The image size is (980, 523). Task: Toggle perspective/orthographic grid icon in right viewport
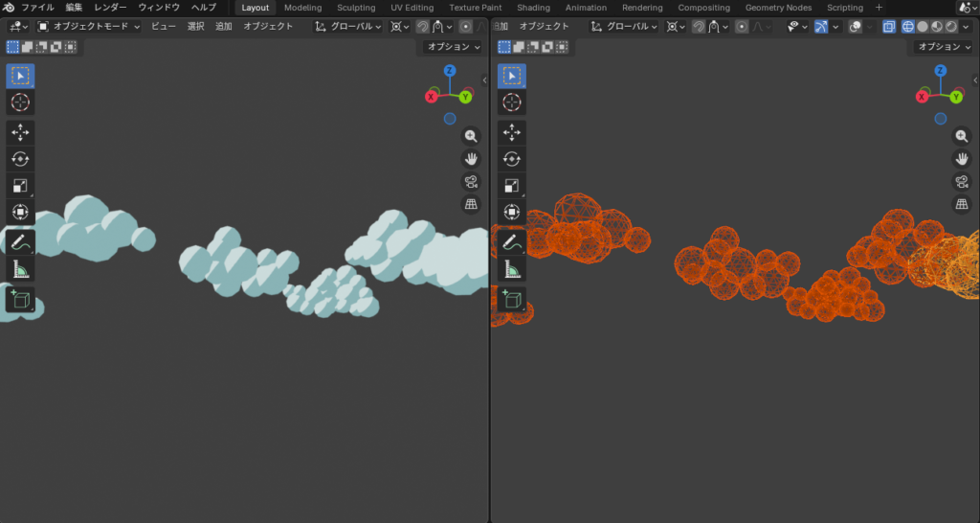962,204
